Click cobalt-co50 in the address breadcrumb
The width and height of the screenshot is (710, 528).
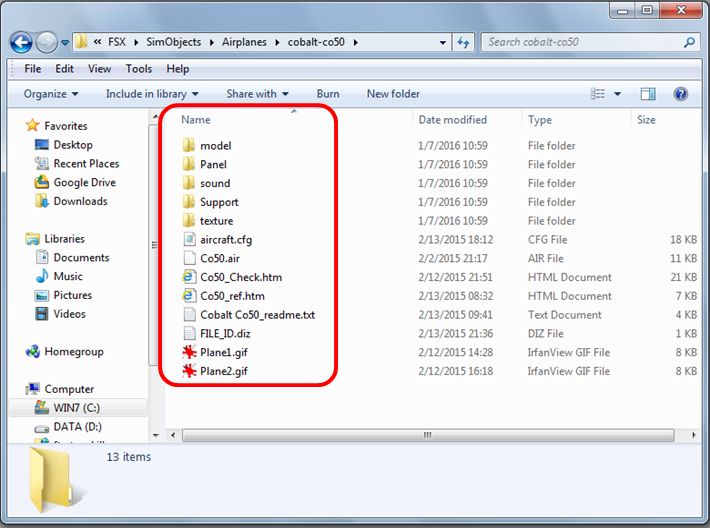pos(316,42)
